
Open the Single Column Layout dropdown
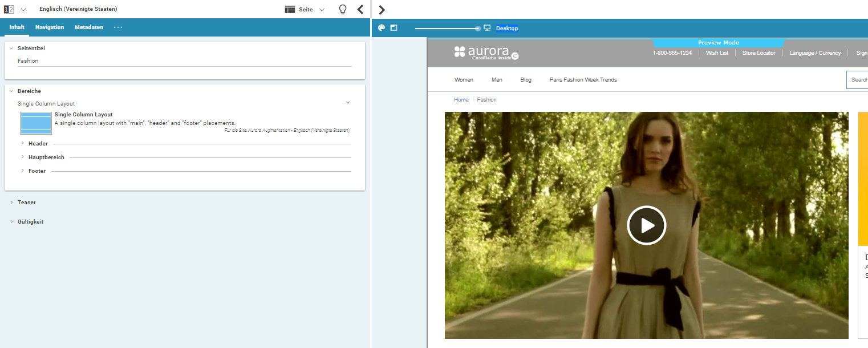348,103
